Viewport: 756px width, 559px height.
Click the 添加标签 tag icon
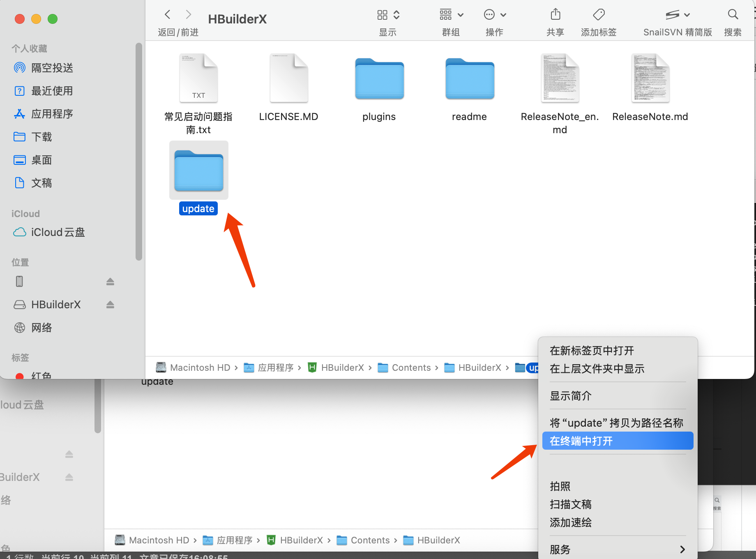tap(599, 14)
